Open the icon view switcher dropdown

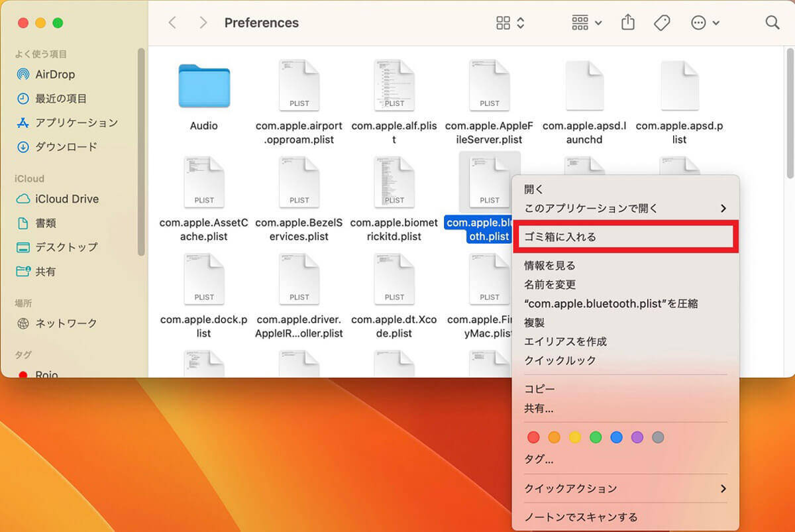coord(510,23)
